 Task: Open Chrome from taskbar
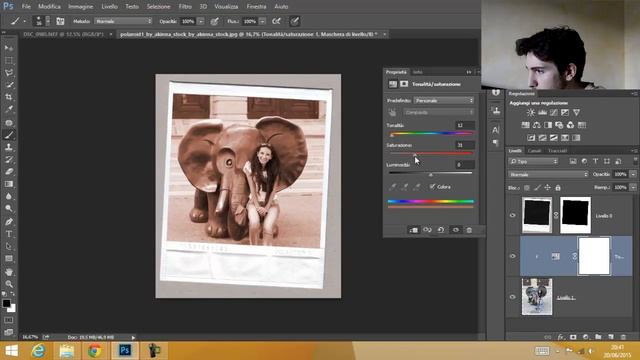95,351
